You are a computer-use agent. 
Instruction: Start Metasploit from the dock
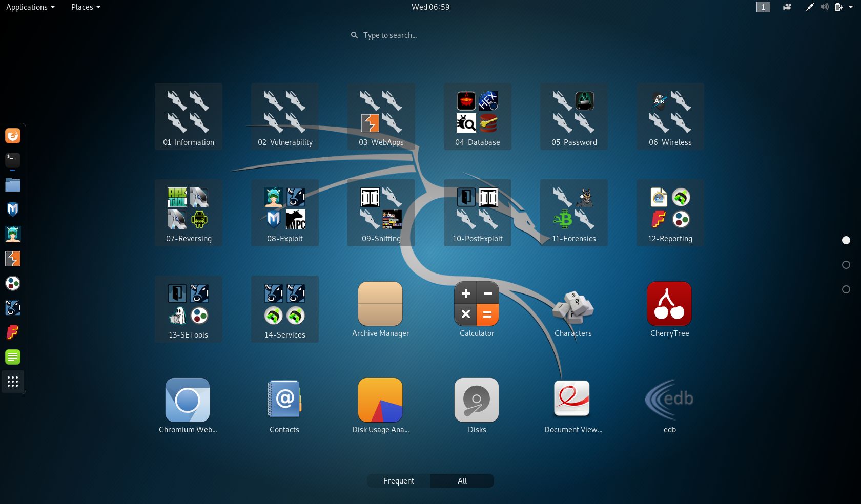pyautogui.click(x=13, y=209)
